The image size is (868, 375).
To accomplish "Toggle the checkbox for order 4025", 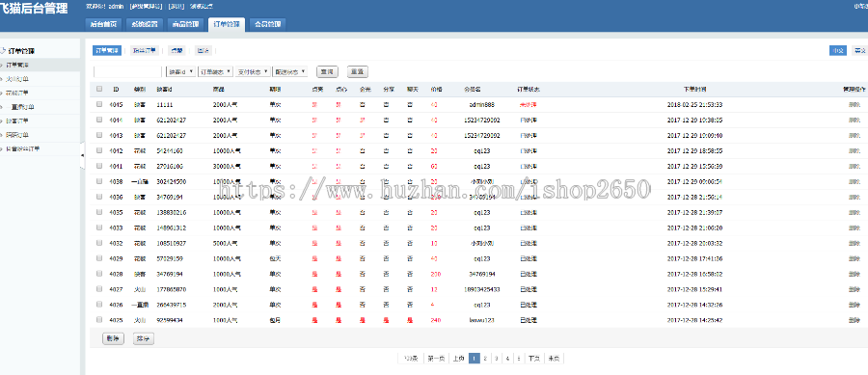I will pos(99,319).
